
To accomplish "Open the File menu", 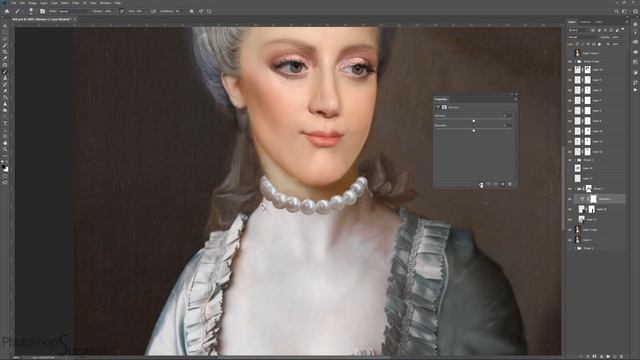I will pos(13,3).
